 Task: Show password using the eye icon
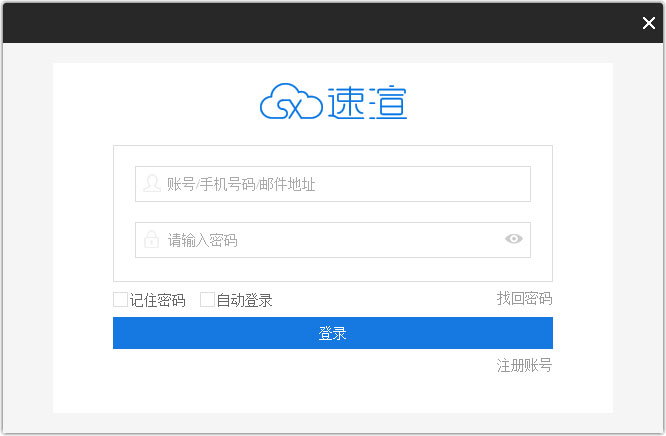coord(514,239)
